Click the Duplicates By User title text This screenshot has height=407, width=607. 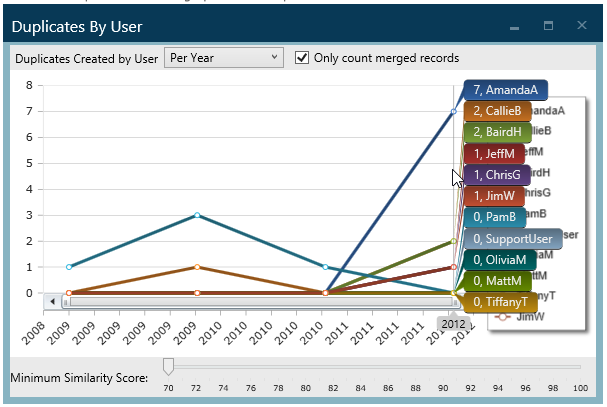tap(77, 27)
